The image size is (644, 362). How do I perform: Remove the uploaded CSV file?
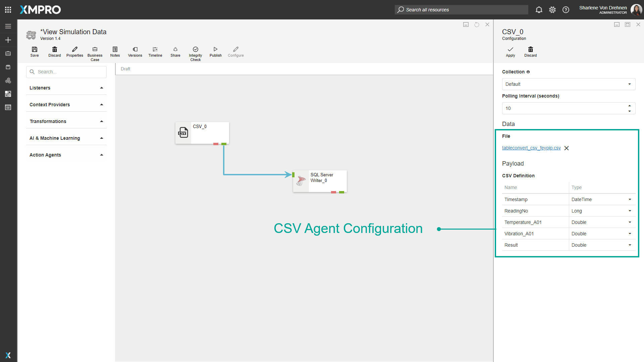(567, 148)
